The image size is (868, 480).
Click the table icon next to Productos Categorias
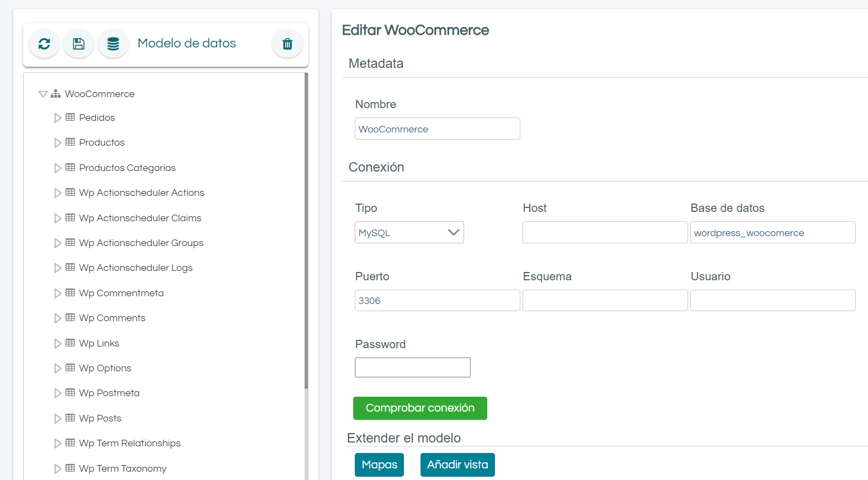[70, 167]
